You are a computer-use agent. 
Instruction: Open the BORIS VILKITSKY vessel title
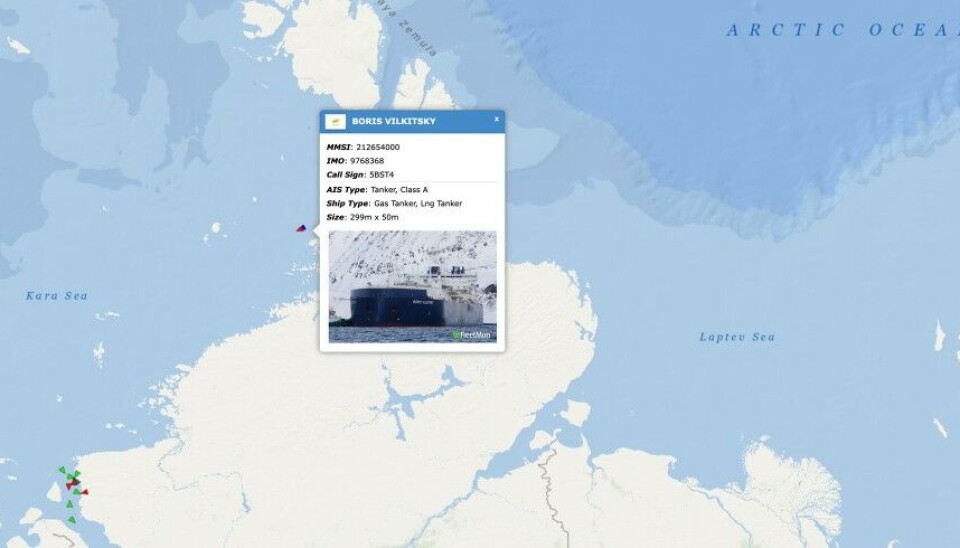(394, 121)
